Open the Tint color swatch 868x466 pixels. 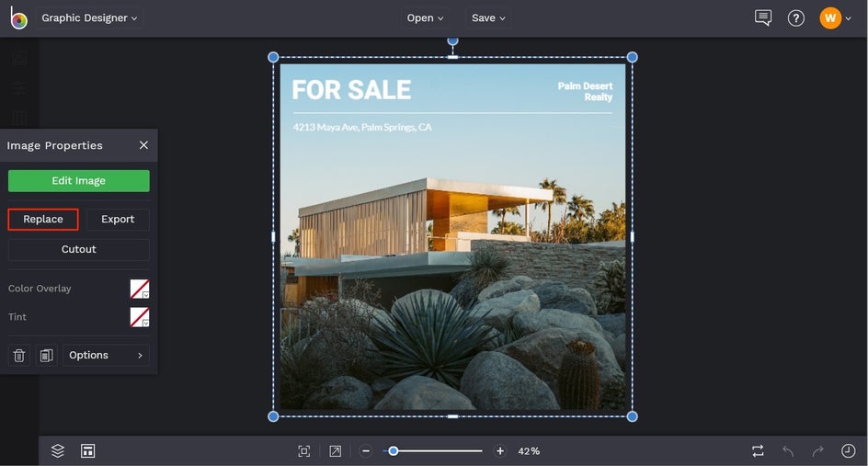140,317
